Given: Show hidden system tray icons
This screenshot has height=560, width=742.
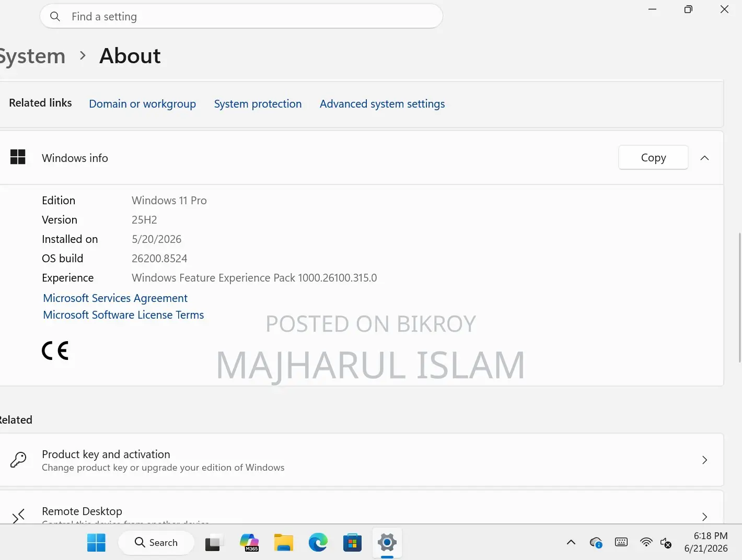Looking at the screenshot, I should pyautogui.click(x=571, y=542).
